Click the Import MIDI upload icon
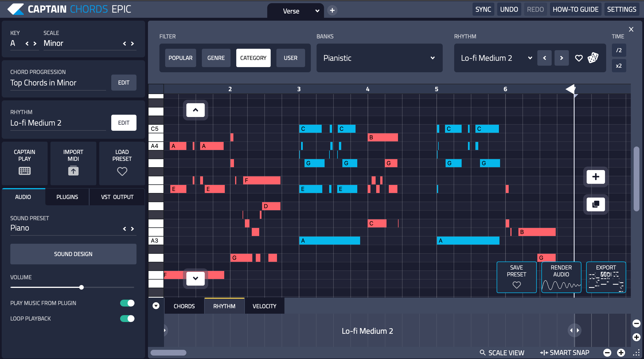 (73, 171)
